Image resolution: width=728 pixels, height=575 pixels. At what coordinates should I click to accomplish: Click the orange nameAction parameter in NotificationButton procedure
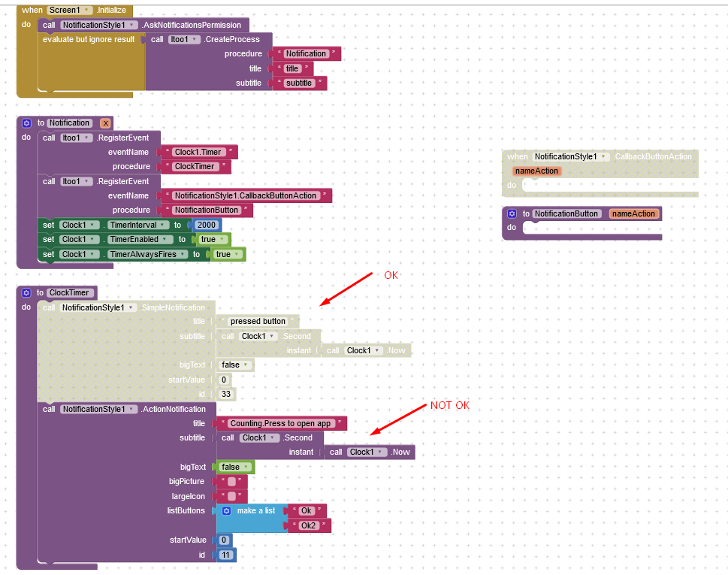tap(633, 214)
